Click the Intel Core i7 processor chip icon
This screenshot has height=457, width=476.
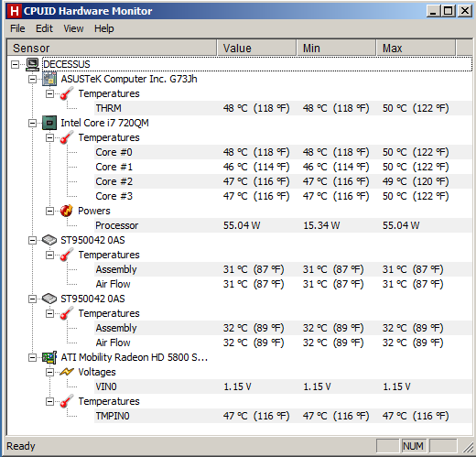tap(49, 123)
